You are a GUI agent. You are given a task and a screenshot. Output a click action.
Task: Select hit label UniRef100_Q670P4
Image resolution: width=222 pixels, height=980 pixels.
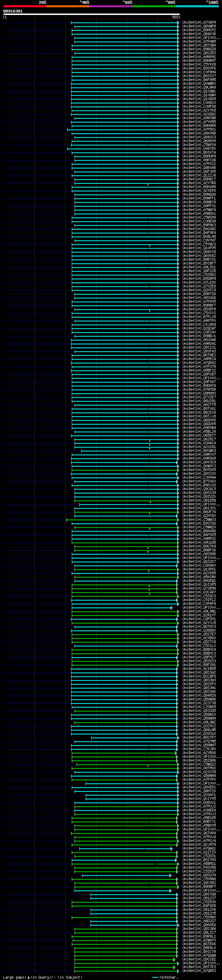[x=199, y=833]
